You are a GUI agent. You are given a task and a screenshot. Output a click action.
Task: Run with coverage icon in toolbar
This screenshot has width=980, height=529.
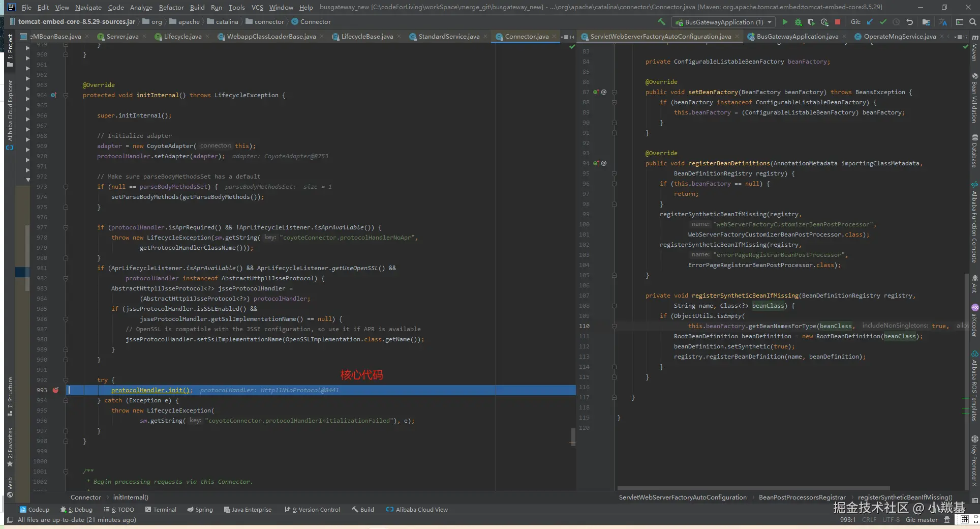[811, 22]
